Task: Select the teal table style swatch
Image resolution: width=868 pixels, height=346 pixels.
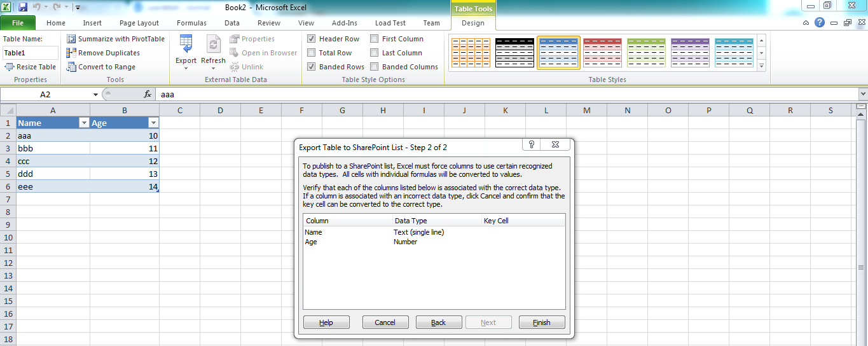Action: click(x=734, y=53)
